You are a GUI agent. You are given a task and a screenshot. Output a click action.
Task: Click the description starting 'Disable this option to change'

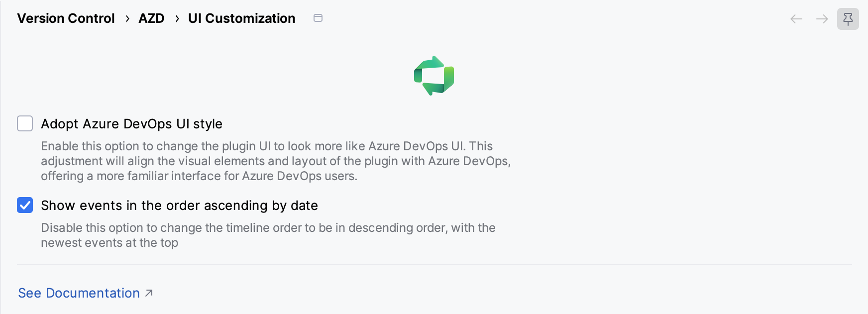(268, 235)
